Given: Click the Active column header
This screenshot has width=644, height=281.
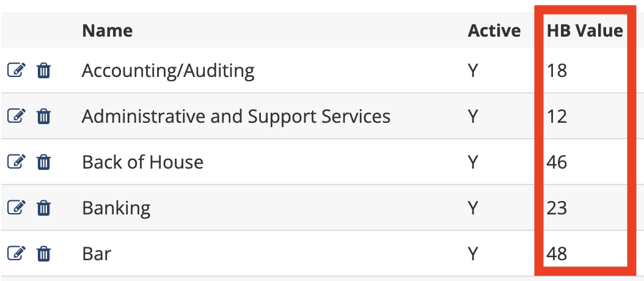Looking at the screenshot, I should pyautogui.click(x=494, y=31).
